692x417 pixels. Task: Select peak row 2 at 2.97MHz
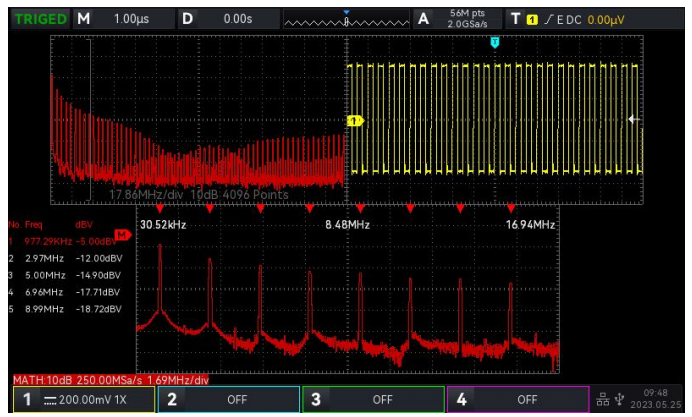coord(65,258)
